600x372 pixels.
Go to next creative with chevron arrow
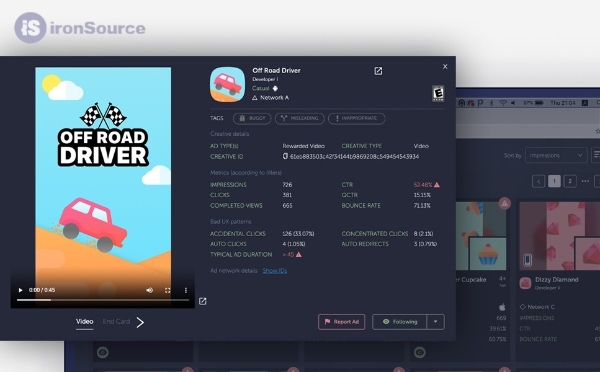(x=140, y=322)
